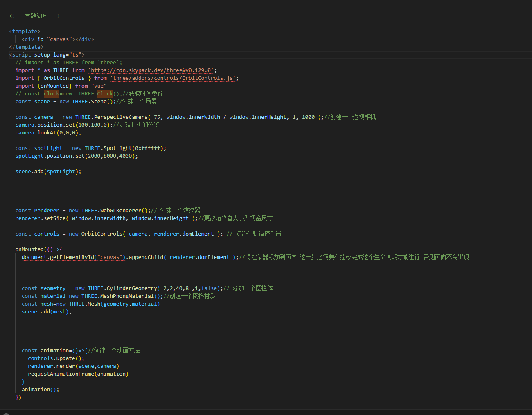Click the appendChild method name

click(146, 257)
